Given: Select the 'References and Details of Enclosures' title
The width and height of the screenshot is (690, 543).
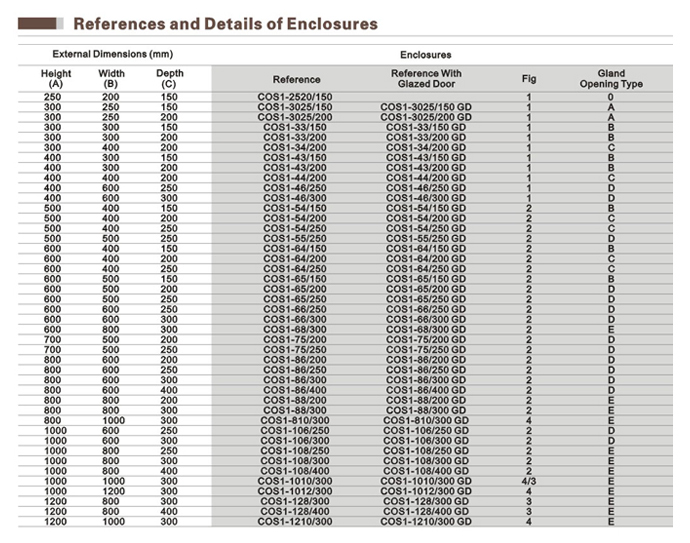Looking at the screenshot, I should (226, 22).
